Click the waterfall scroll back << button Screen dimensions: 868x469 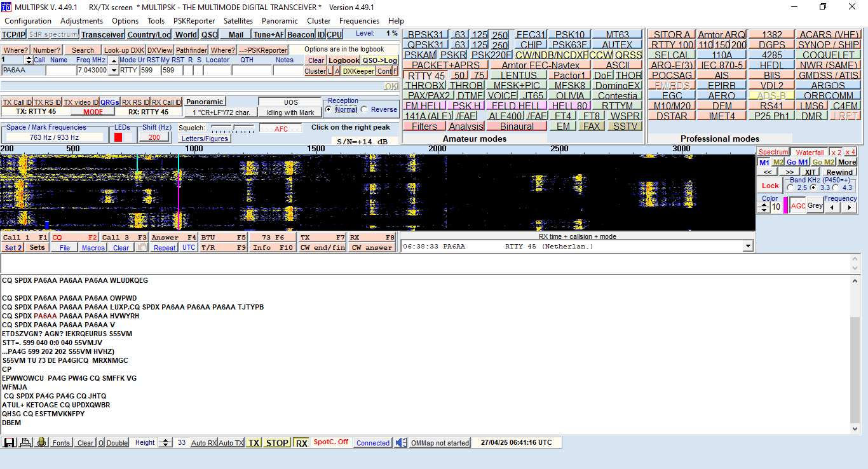(x=767, y=172)
